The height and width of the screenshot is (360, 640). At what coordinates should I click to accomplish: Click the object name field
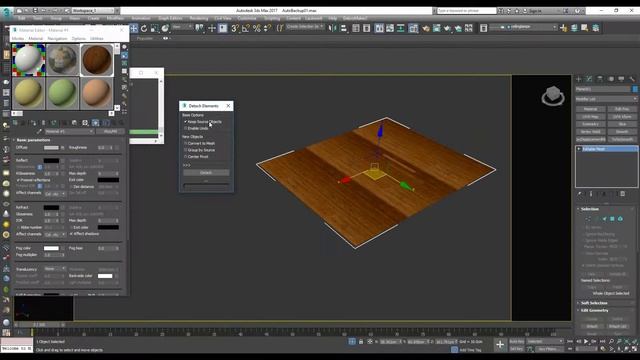pyautogui.click(x=603, y=89)
